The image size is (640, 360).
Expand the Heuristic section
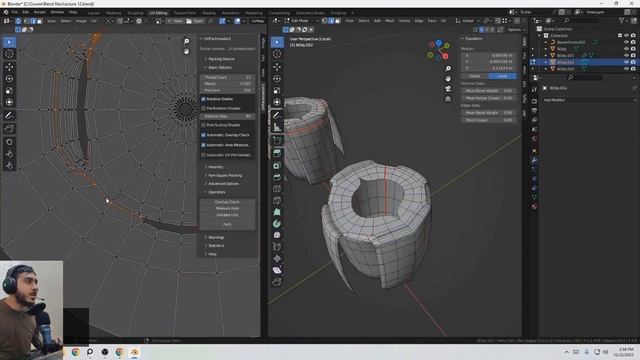click(215, 167)
